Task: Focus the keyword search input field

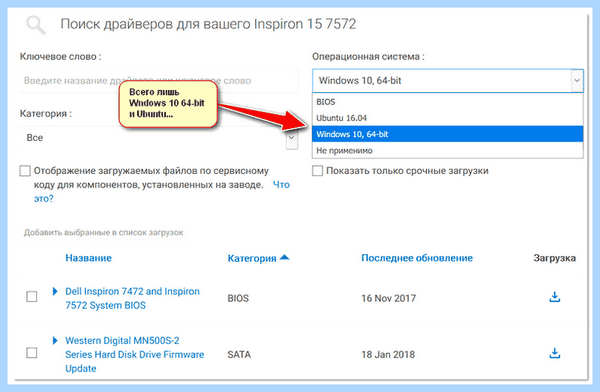Action: pos(159,81)
